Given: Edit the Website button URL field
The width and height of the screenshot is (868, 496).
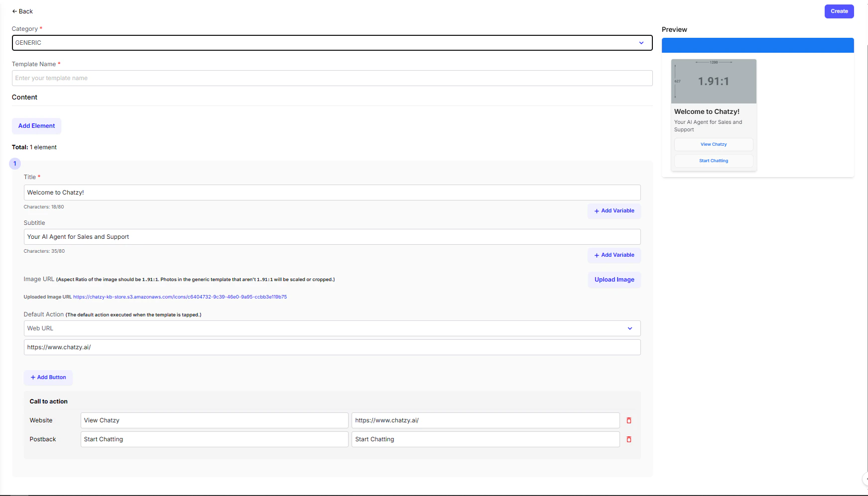Looking at the screenshot, I should [486, 420].
